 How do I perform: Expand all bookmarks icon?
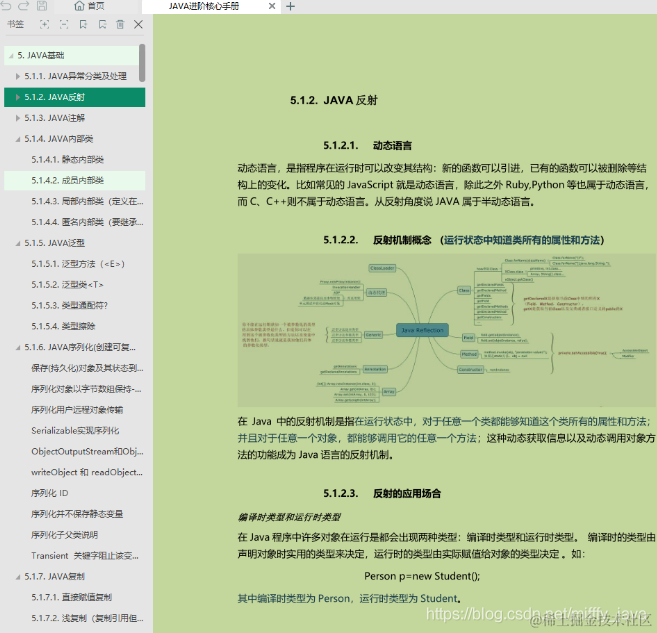[x=44, y=24]
